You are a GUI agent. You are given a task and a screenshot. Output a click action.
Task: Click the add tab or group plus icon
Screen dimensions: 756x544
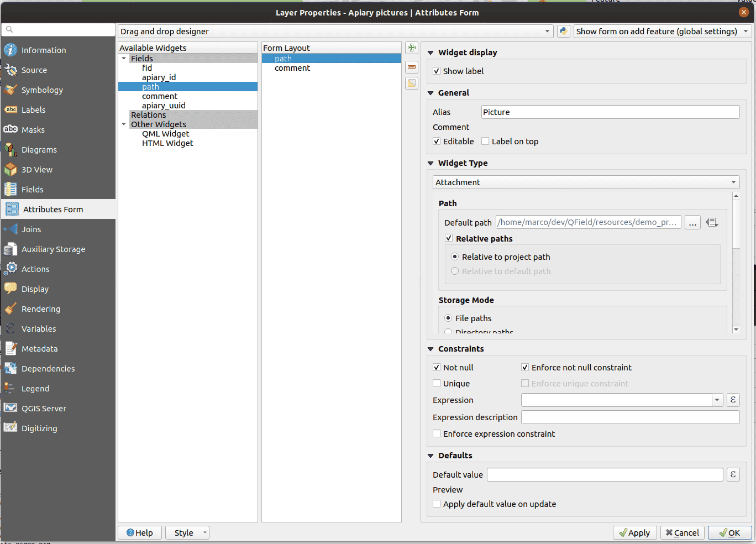[412, 48]
